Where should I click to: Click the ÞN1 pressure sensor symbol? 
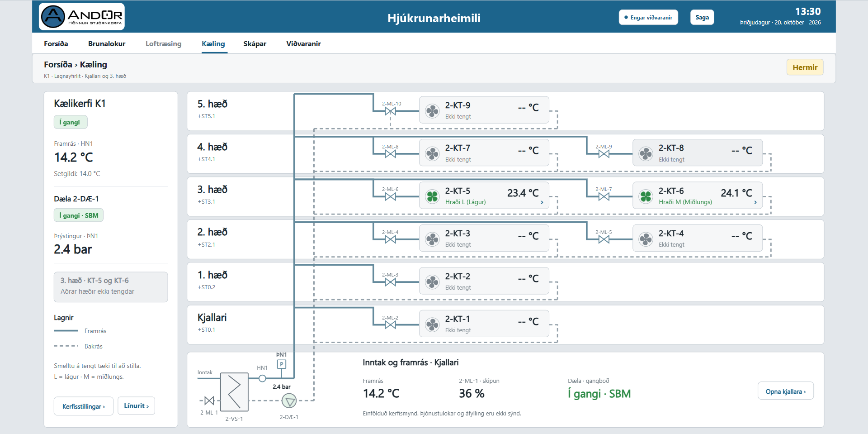pyautogui.click(x=282, y=364)
